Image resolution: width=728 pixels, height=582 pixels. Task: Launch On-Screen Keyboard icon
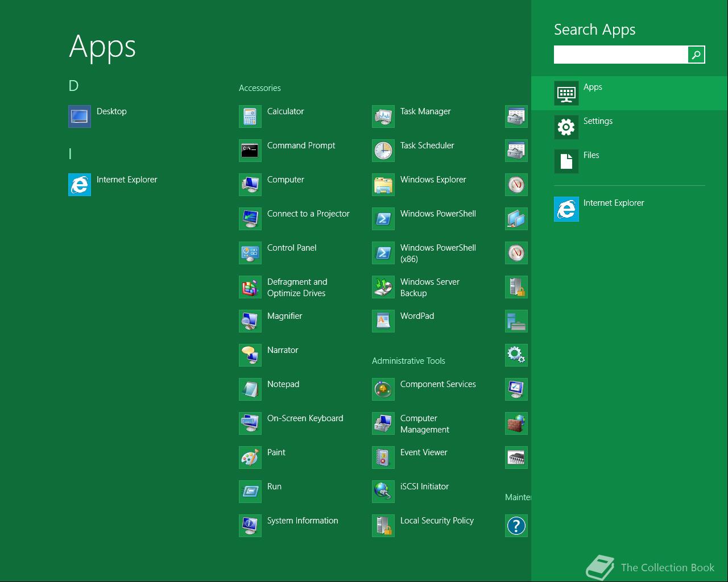coord(250,423)
